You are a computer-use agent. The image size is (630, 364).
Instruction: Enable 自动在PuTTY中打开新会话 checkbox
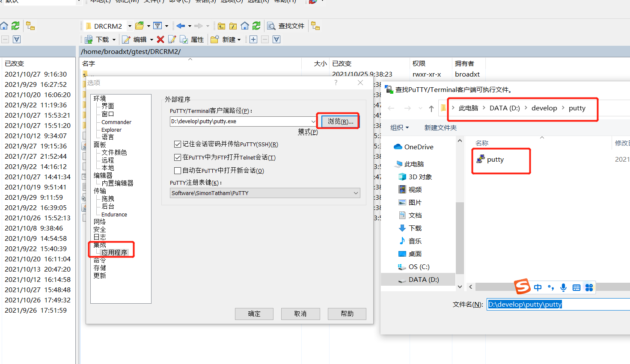coord(178,171)
